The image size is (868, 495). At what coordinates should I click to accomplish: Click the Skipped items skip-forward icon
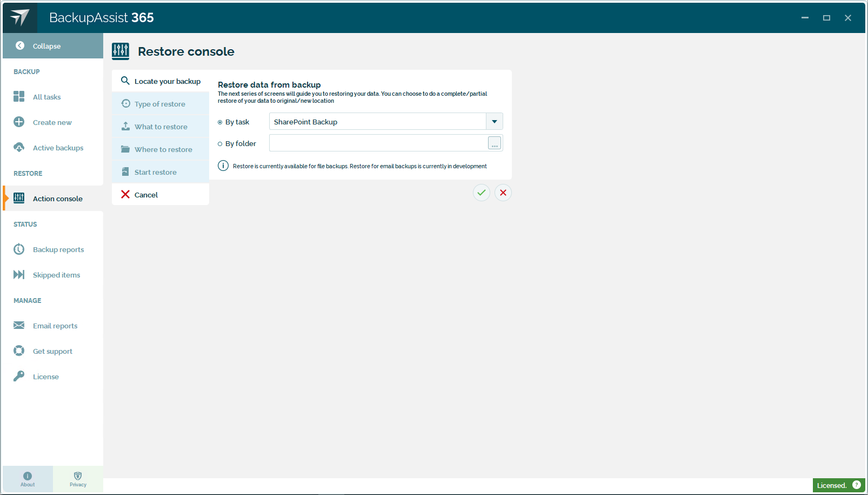(x=19, y=274)
